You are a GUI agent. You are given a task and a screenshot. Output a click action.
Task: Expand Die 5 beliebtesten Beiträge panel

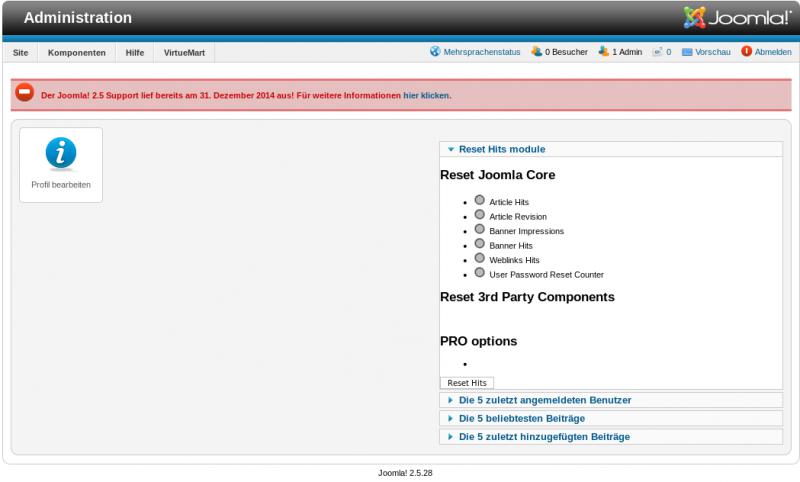coord(521,418)
